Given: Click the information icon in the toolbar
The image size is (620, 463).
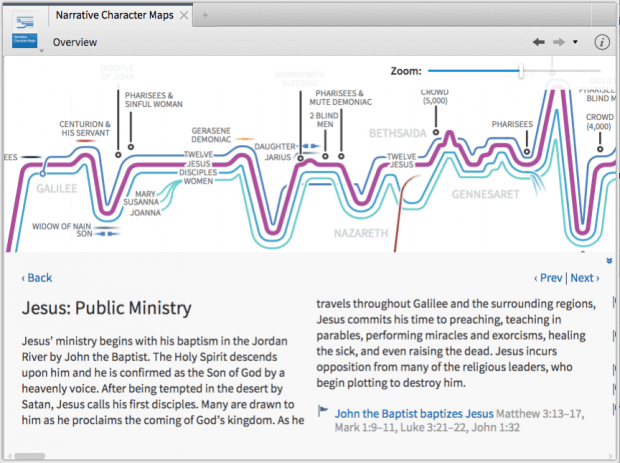Looking at the screenshot, I should [602, 42].
